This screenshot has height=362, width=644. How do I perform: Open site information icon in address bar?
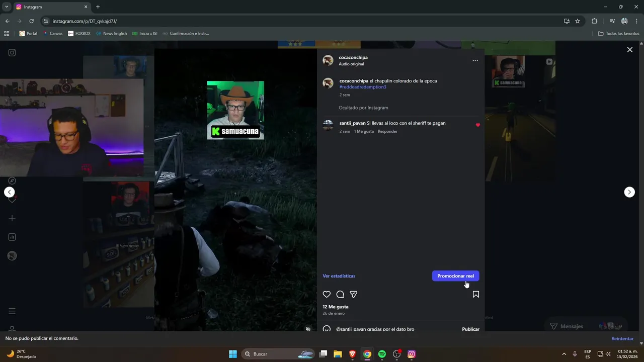(x=46, y=21)
